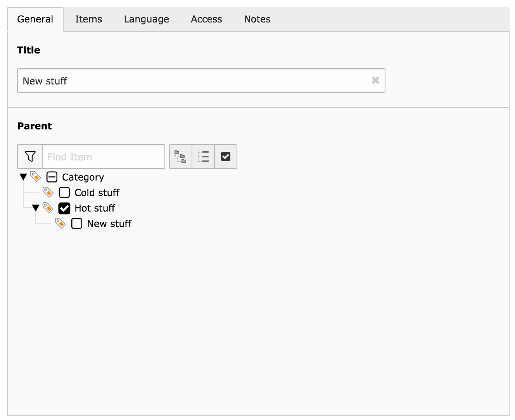Collapse the Hot stuff tree node
Viewport: 515px width, 420px height.
pos(36,208)
